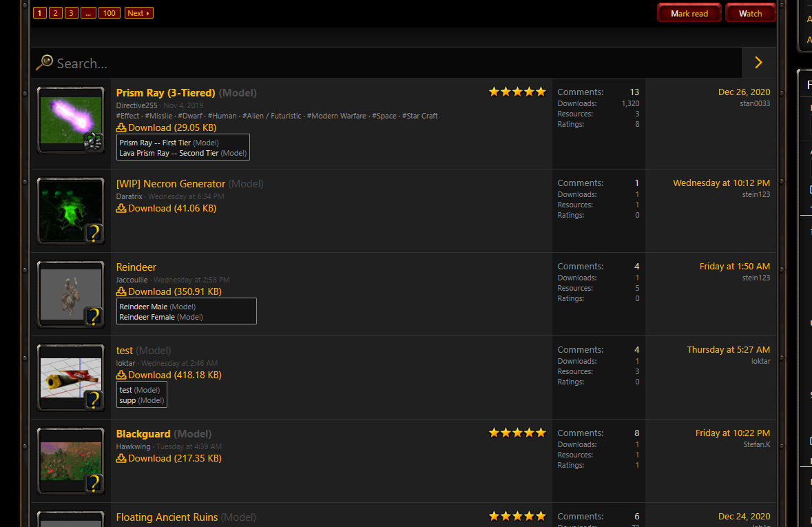
Task: Go to page 1
Action: (x=40, y=13)
